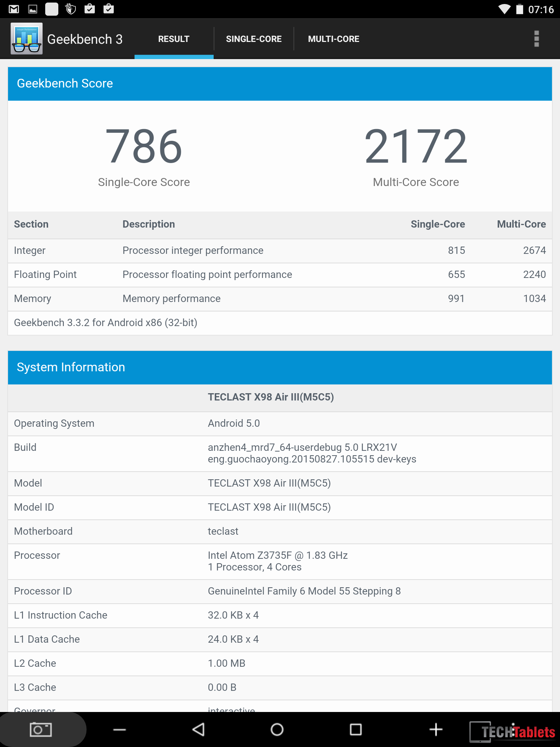The image size is (560, 747).
Task: Open recent apps with the square button
Action: click(356, 729)
